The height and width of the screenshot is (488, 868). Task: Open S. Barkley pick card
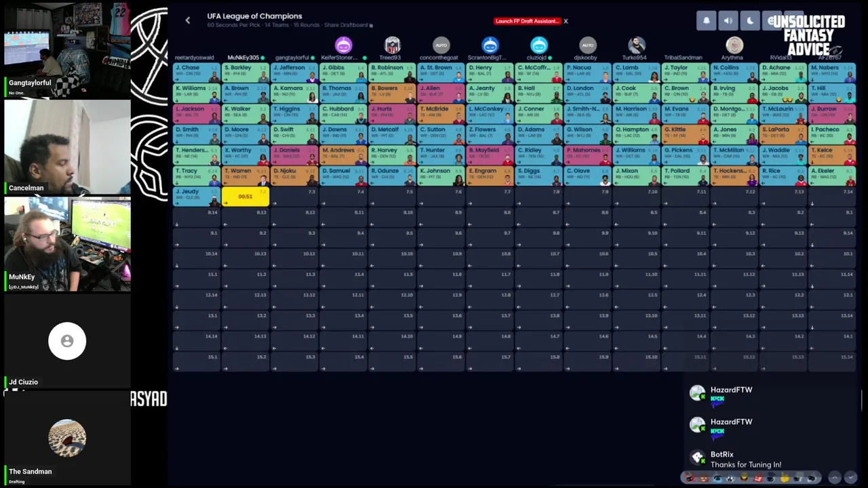tap(245, 72)
